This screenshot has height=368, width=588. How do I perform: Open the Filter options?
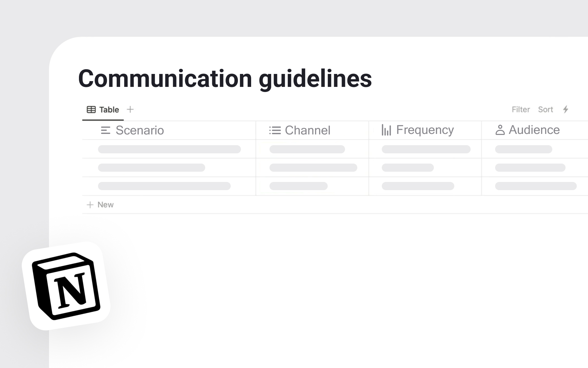click(520, 109)
